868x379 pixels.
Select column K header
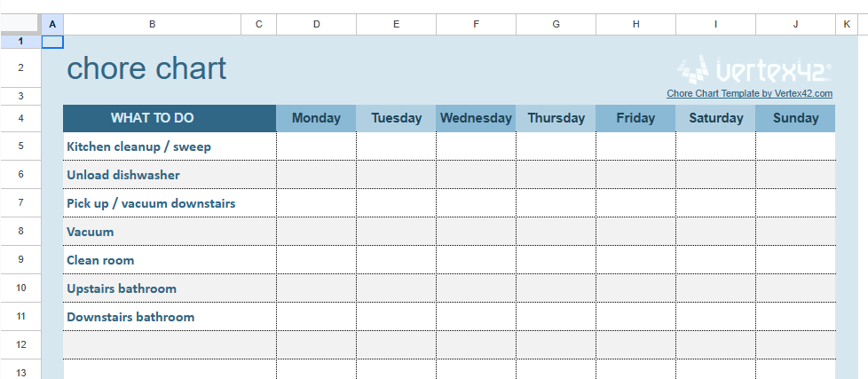click(x=846, y=24)
